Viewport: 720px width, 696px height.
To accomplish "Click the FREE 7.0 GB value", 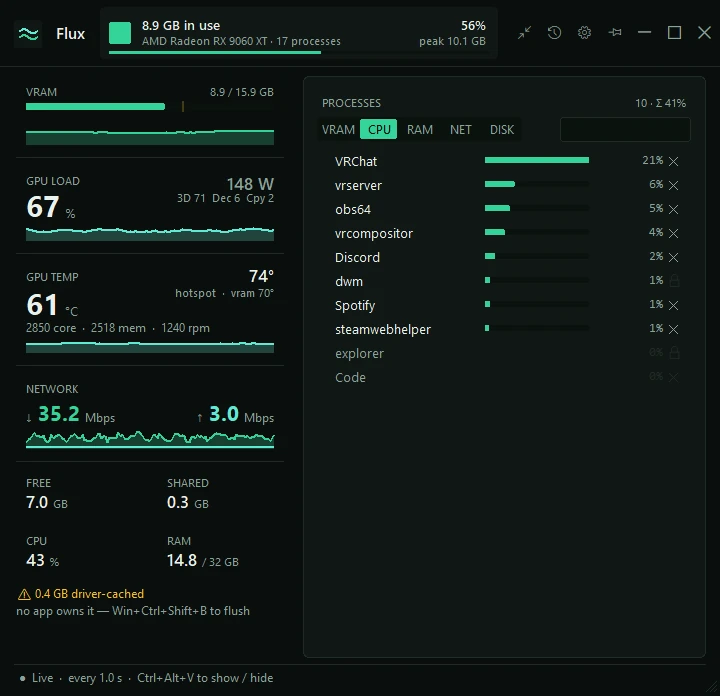I will 47,502.
